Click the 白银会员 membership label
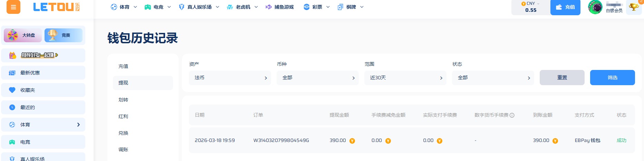The image size is (644, 161). tap(614, 11)
